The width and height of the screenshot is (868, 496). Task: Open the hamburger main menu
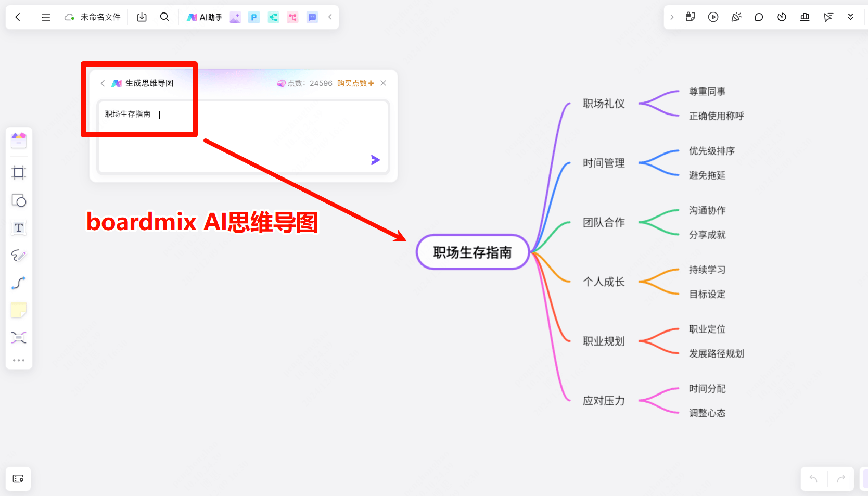(46, 17)
